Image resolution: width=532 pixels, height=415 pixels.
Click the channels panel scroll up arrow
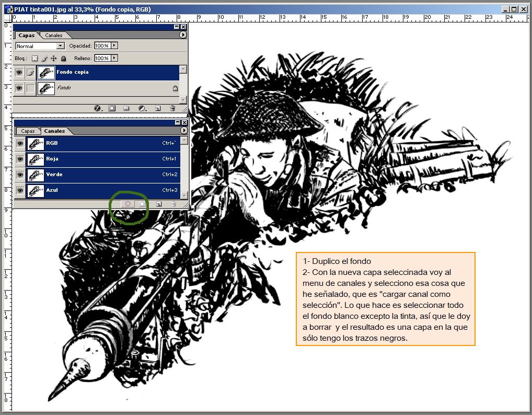[184, 140]
